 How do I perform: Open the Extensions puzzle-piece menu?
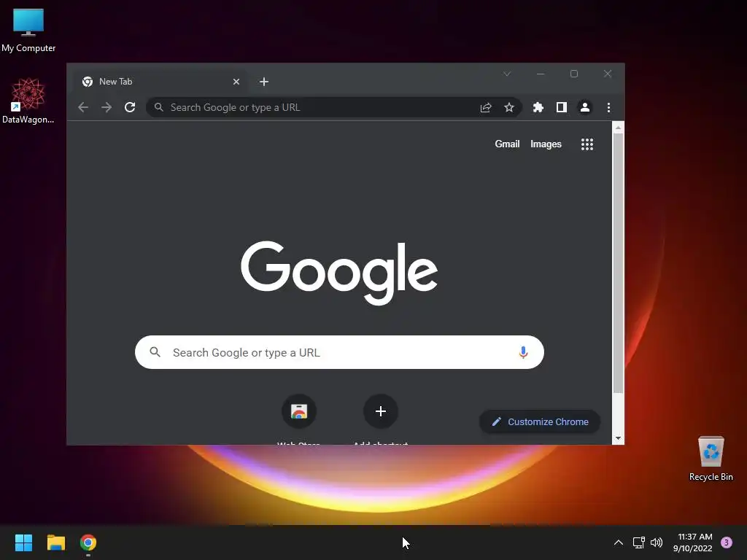click(538, 108)
